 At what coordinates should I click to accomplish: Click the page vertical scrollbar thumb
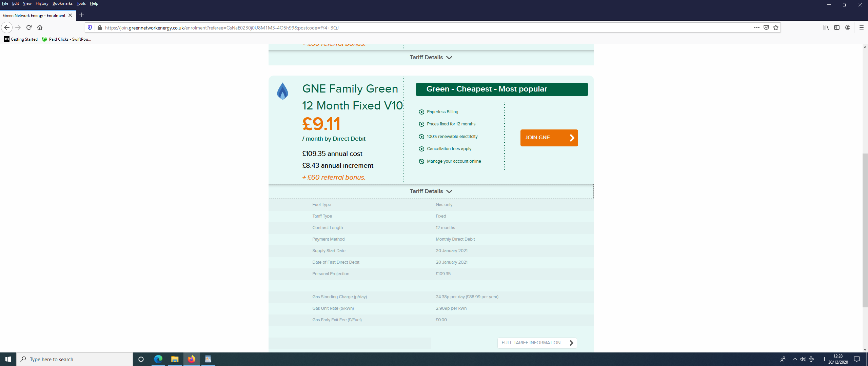[x=865, y=230]
